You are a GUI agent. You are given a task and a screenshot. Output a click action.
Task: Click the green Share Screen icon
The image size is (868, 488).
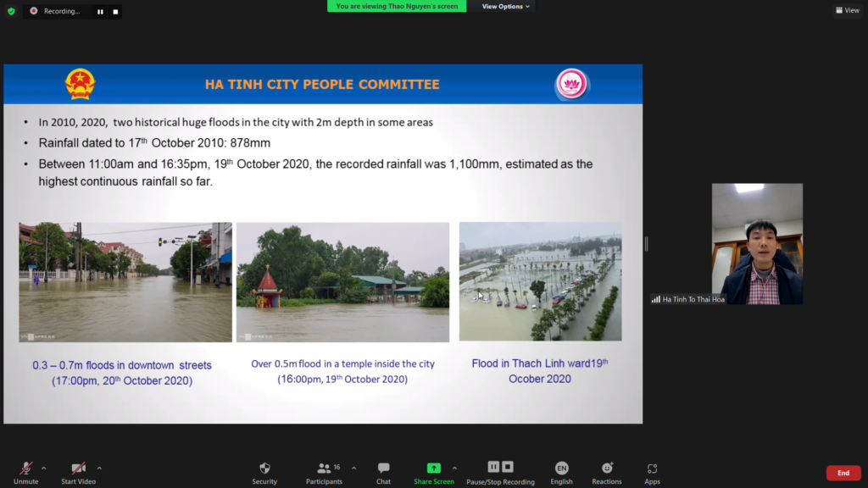[x=433, y=469]
